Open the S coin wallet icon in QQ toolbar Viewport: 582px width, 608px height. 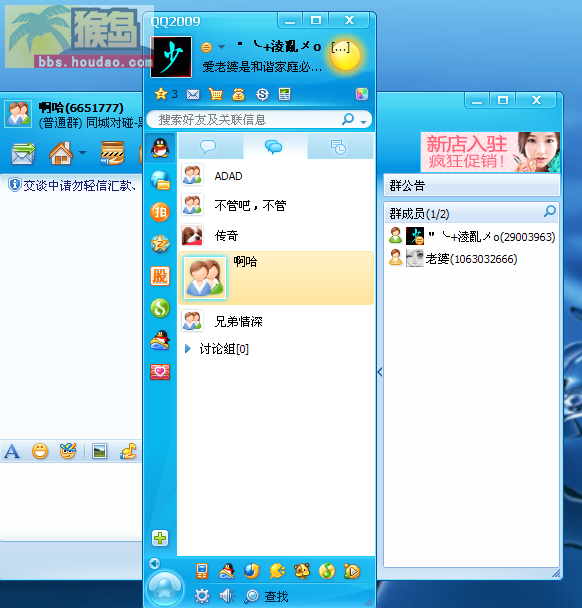pos(262,94)
